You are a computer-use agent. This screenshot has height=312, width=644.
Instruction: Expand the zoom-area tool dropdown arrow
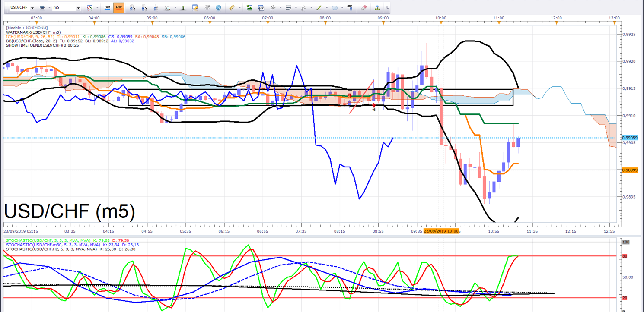(x=175, y=8)
